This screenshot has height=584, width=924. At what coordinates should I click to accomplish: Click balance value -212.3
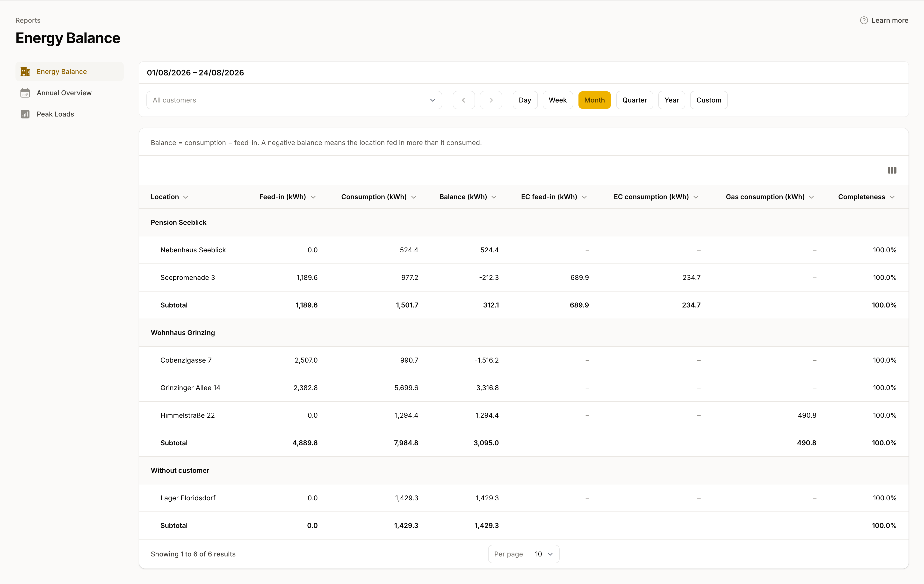click(489, 277)
